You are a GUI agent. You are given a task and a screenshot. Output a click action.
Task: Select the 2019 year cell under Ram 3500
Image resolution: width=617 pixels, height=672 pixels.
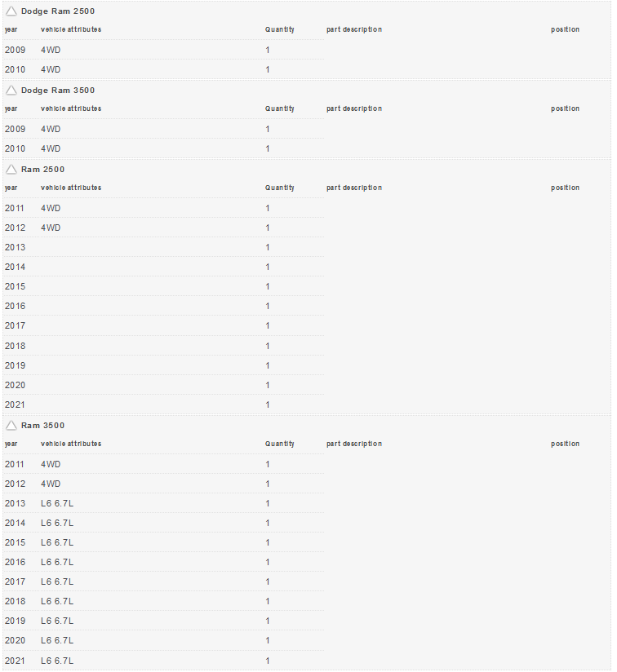click(15, 621)
